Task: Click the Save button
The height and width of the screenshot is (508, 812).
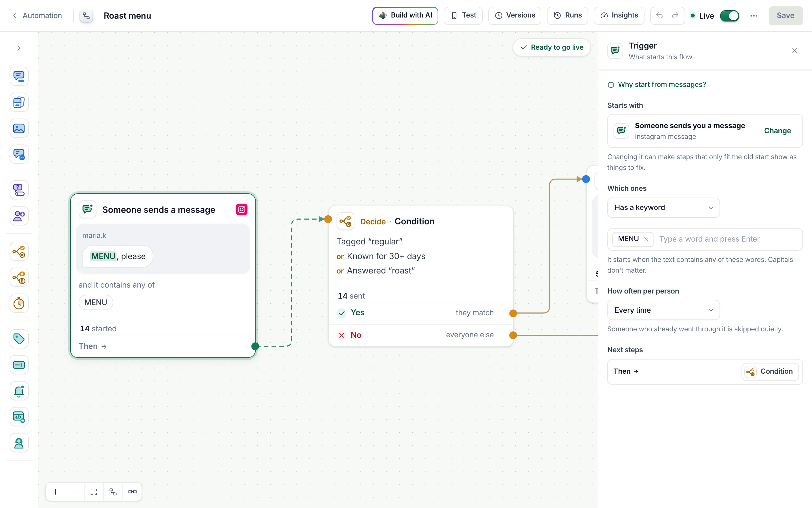Action: [x=785, y=16]
